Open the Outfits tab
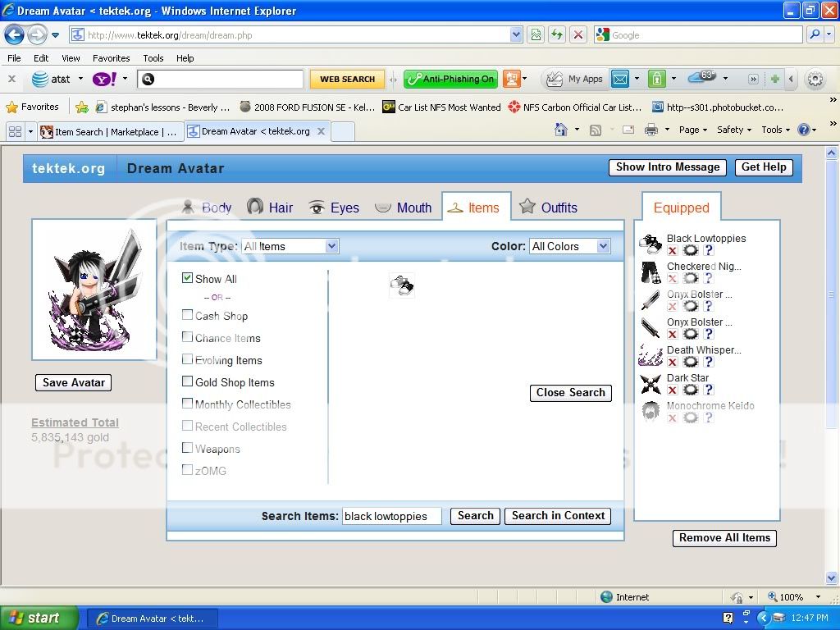The image size is (840, 630). tap(548, 208)
